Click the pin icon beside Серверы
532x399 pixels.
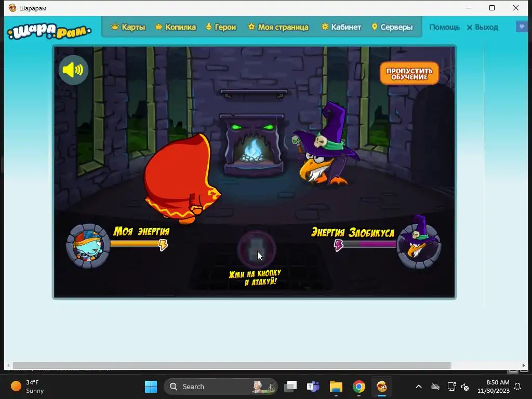point(375,26)
